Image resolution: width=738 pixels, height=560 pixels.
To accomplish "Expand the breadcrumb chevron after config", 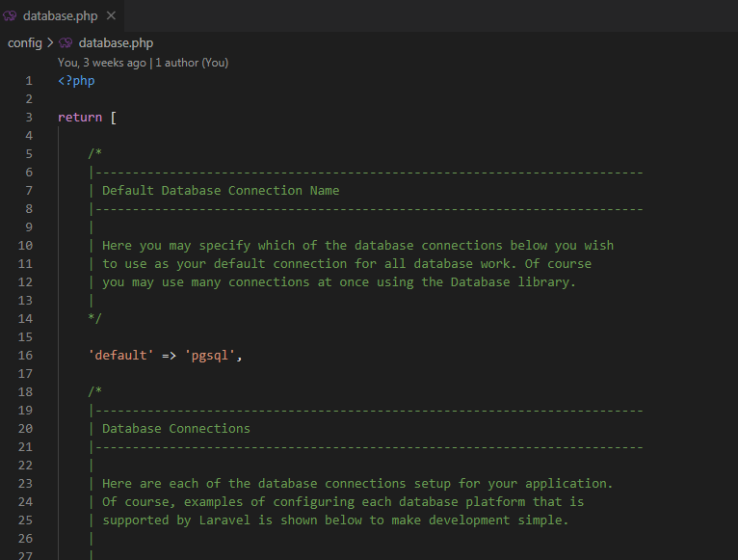I will [50, 42].
